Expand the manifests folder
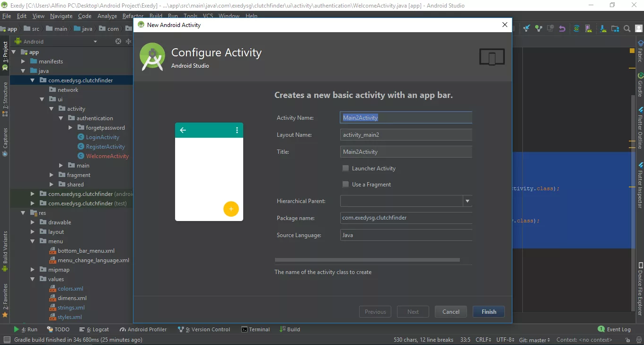Viewport: 644px width, 345px height. pyautogui.click(x=23, y=62)
